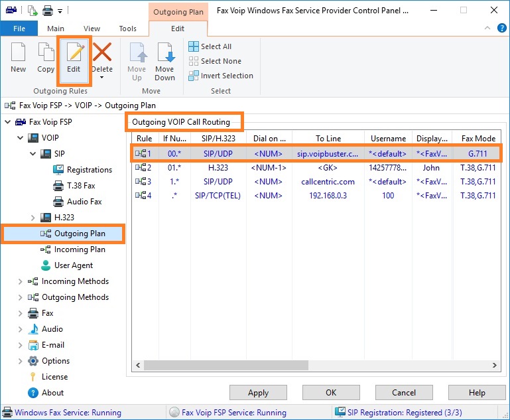Click the Move Down icon
The width and height of the screenshot is (510, 420).
[165, 52]
